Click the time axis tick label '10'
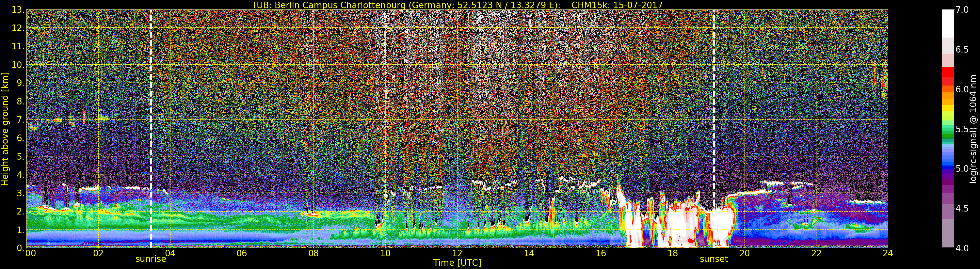Image resolution: width=980 pixels, height=269 pixels. coord(385,253)
